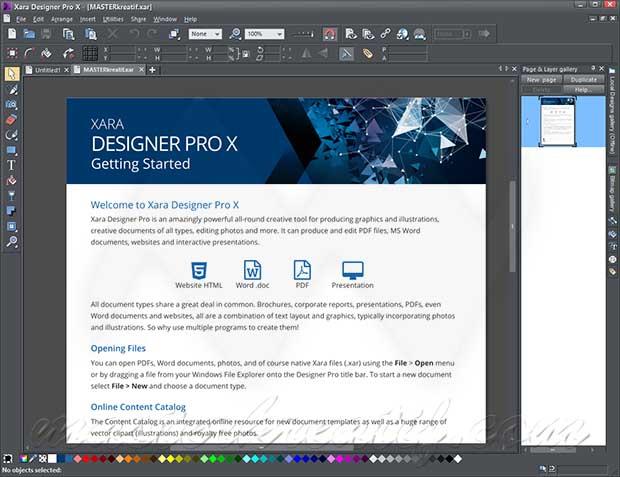Select the Zoom magnifier tool in left toolbox

11,241
